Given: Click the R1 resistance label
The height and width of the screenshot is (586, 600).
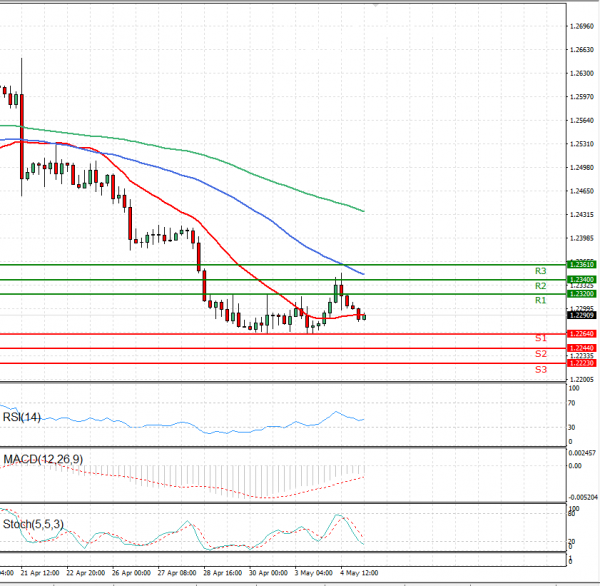Looking at the screenshot, I should click(540, 300).
